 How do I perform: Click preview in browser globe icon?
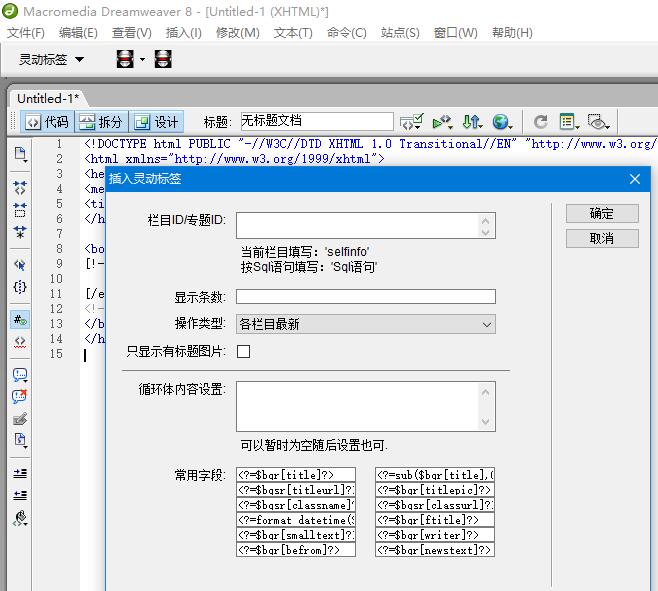[502, 122]
